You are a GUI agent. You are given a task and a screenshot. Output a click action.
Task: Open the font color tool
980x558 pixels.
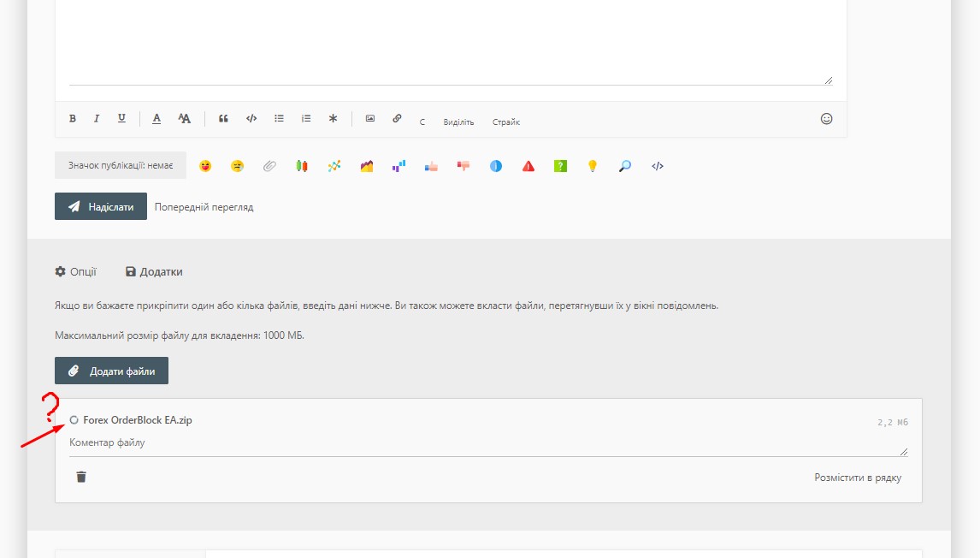156,118
